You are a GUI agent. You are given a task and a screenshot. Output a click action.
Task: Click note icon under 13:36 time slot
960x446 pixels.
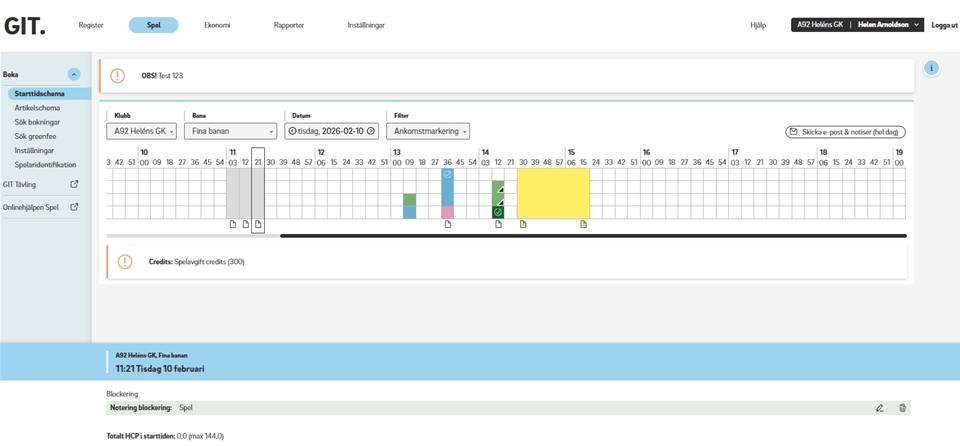click(448, 224)
